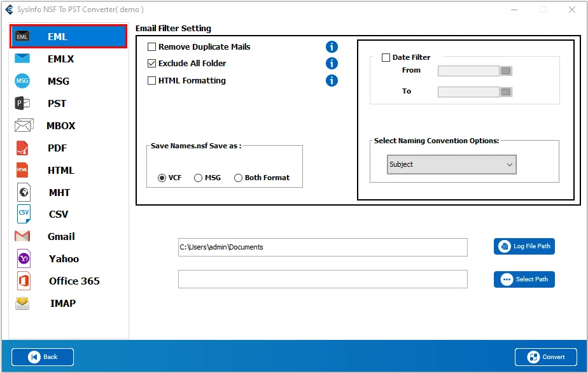The image size is (588, 373).
Task: Switch to the IMAP saving option
Action: tap(62, 303)
